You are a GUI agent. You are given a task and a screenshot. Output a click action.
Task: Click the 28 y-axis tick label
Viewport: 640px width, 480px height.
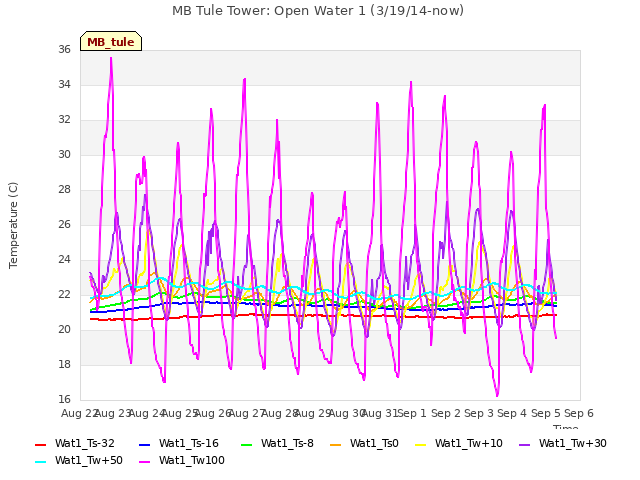tap(64, 189)
